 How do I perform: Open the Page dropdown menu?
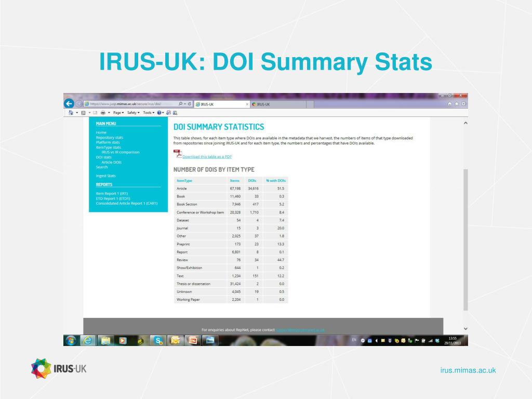tap(118, 113)
